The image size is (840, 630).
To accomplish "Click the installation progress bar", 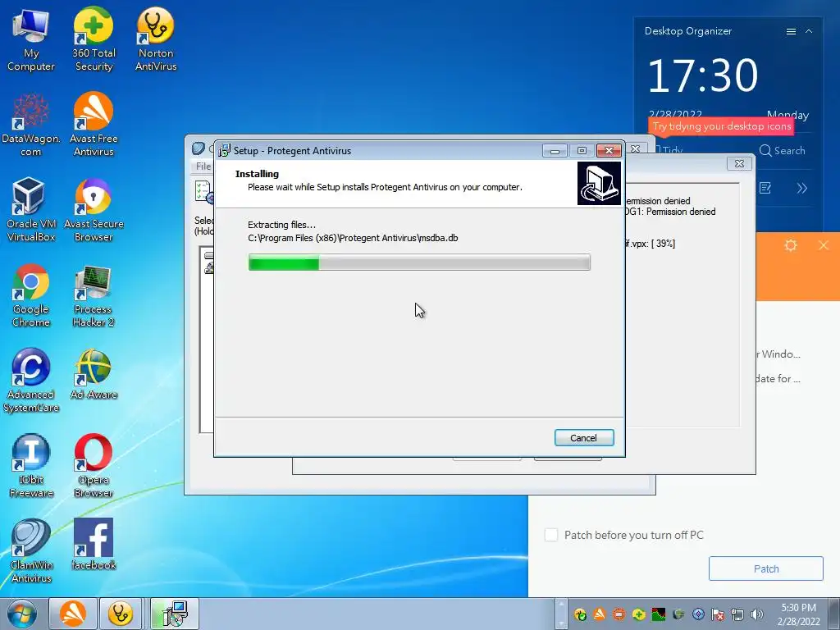I will [419, 262].
